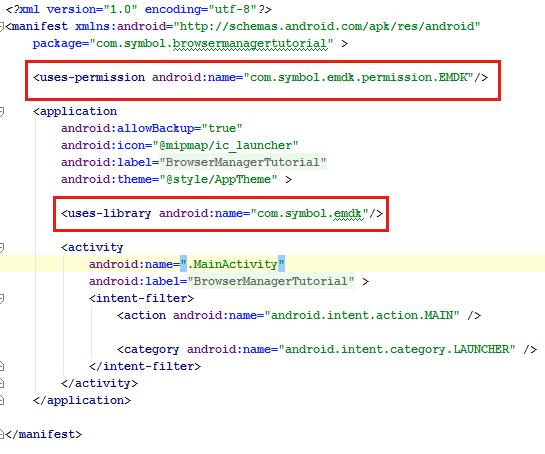Click the closing manifest fold marker
Screen dimensions: 545x454
1,435
